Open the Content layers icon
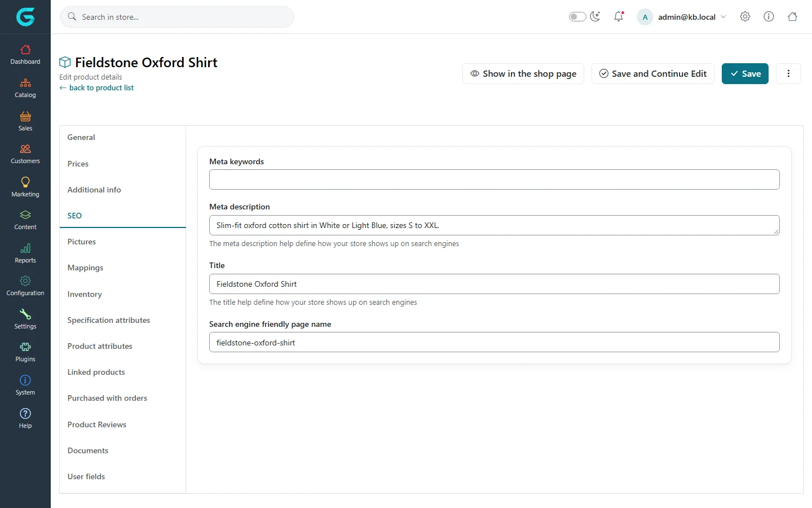This screenshot has height=508, width=812. coord(25,215)
